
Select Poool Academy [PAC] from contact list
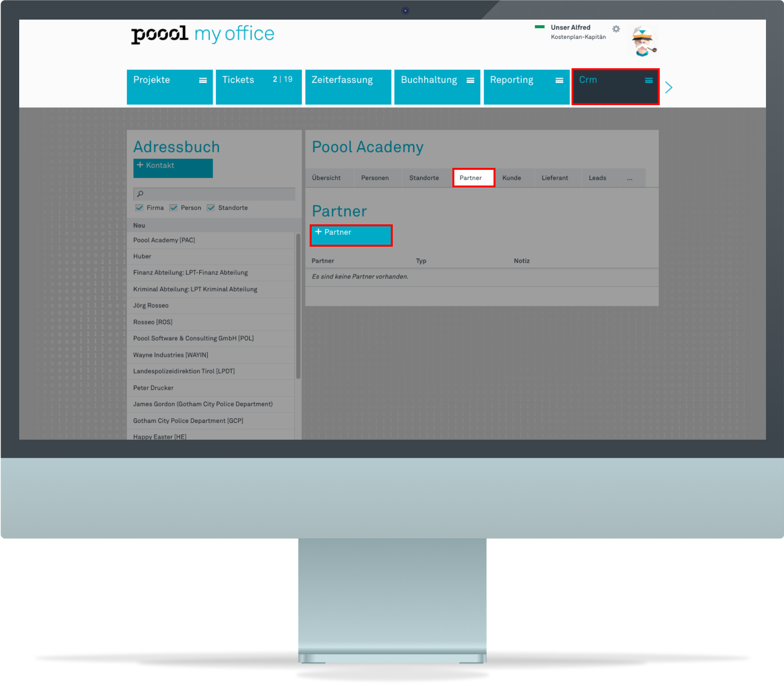click(165, 240)
